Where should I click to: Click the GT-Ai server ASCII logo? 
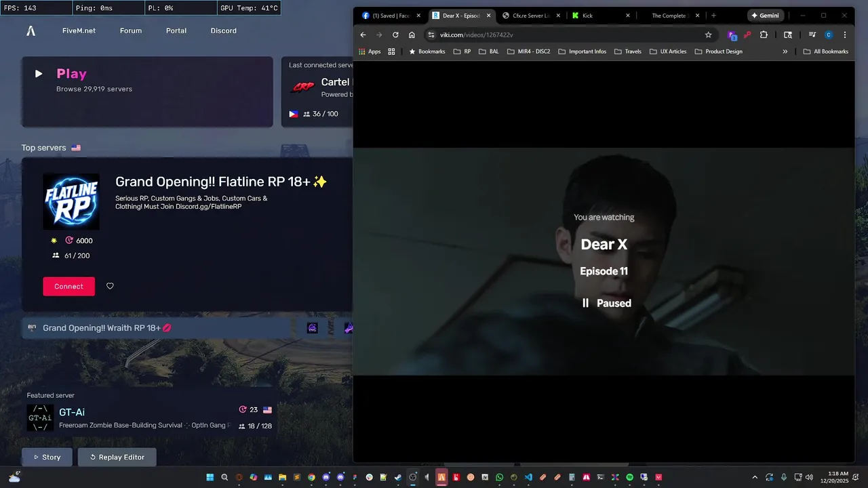pos(40,418)
